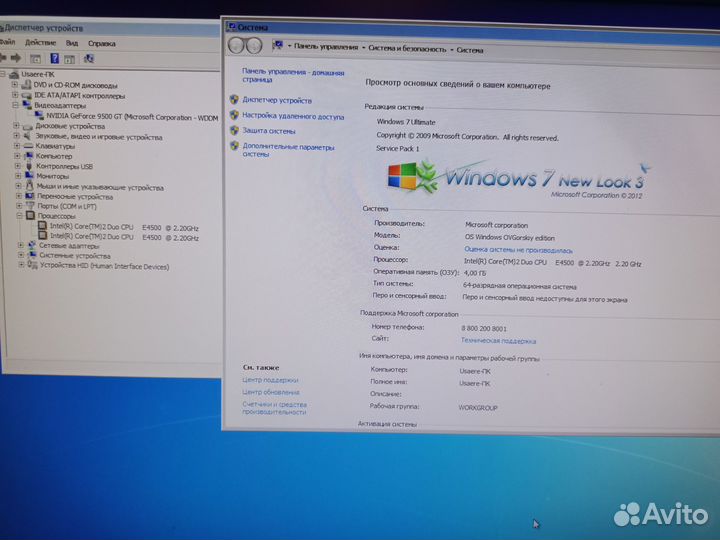Click the help question-mark toolbar icon

pyautogui.click(x=54, y=58)
